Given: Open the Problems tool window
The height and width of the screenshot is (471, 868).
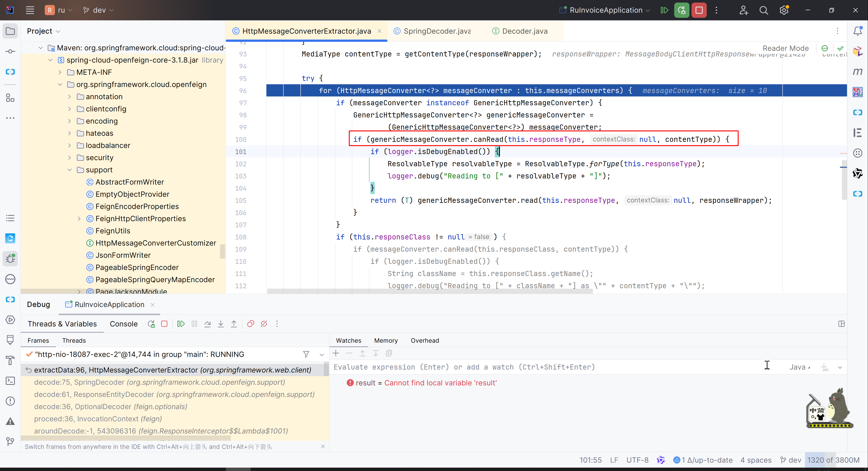Looking at the screenshot, I should click(10, 401).
